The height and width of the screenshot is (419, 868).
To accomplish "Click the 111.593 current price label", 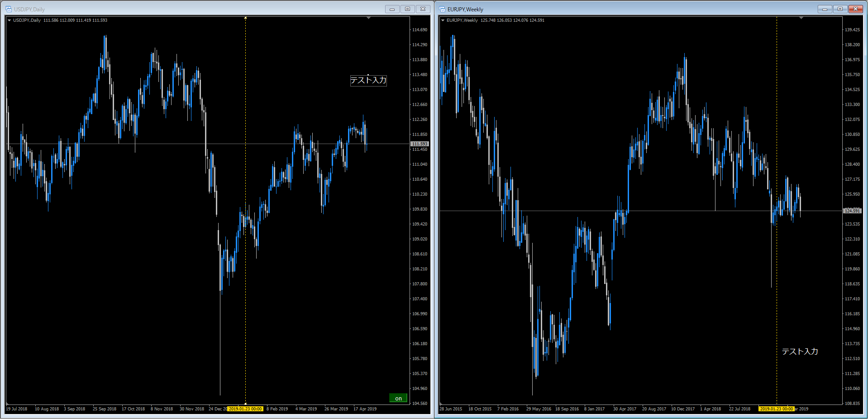I will click(420, 144).
